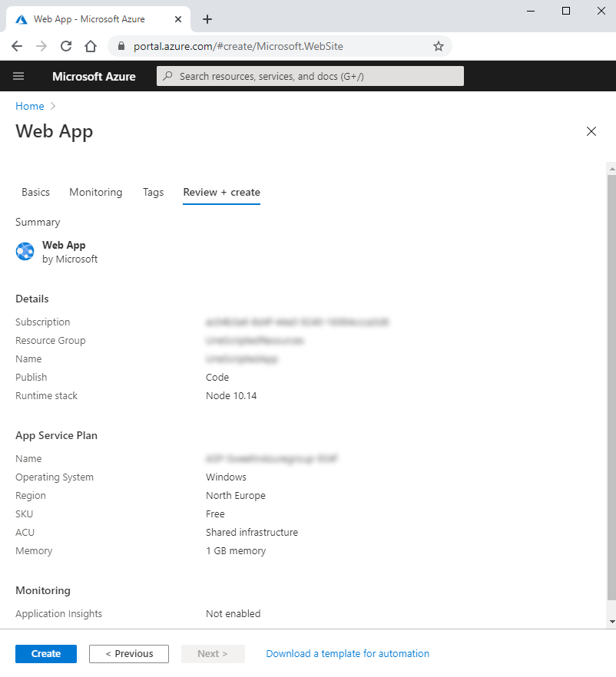View site info via the padlock icon
The height and width of the screenshot is (677, 616).
121,46
